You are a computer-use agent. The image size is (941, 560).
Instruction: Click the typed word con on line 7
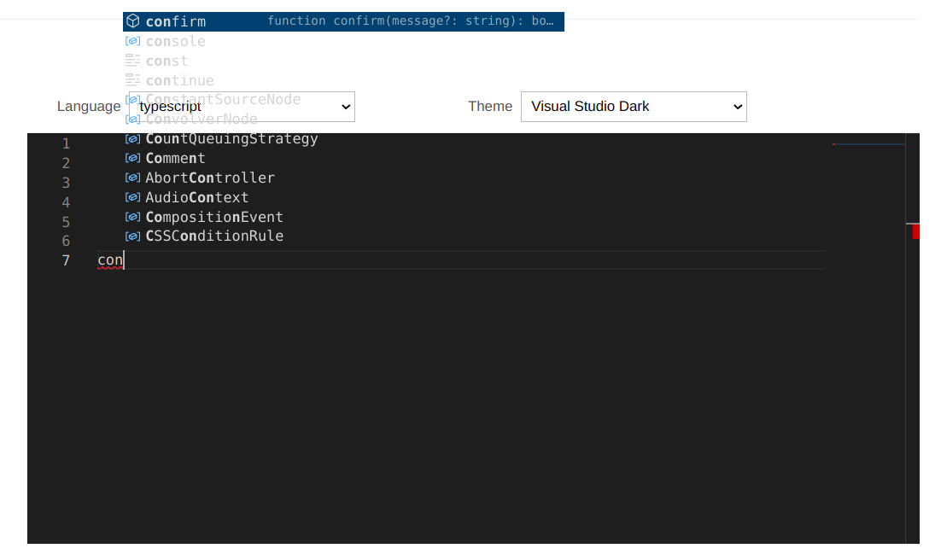[x=108, y=260]
